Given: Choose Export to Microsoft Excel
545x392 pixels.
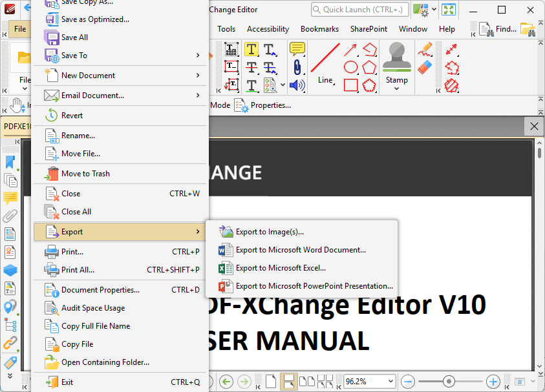Looking at the screenshot, I should pos(302,268).
